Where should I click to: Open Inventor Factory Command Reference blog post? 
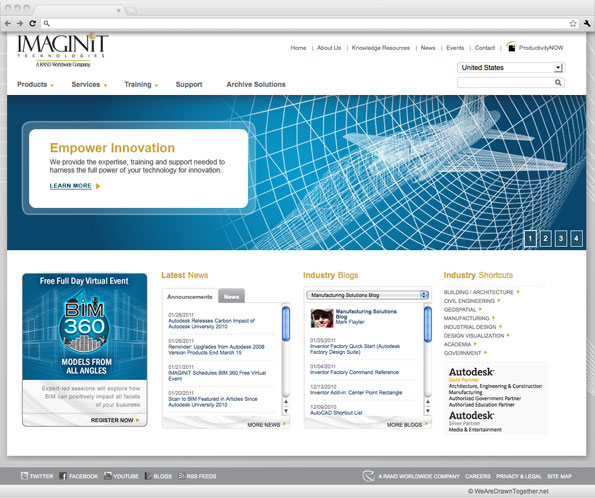(354, 372)
